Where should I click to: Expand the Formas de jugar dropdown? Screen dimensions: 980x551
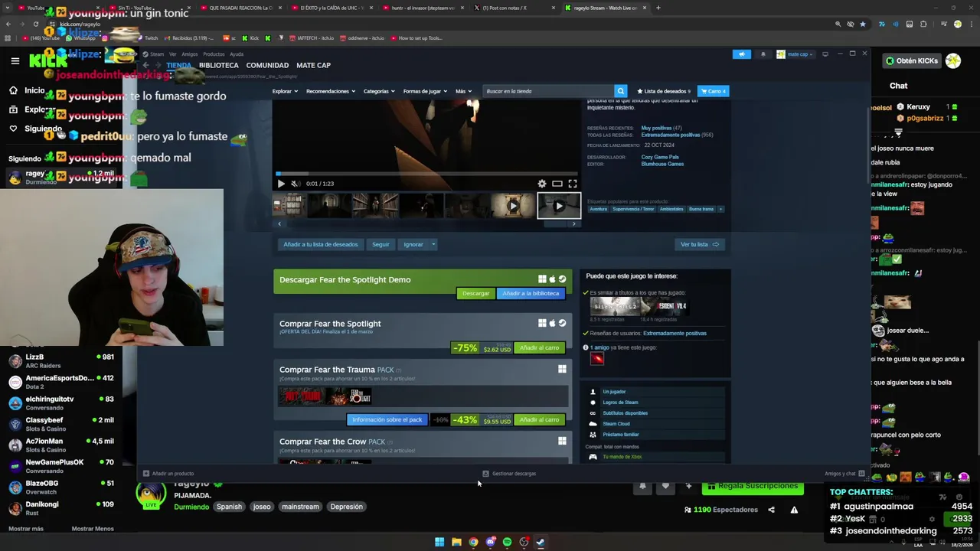[424, 91]
